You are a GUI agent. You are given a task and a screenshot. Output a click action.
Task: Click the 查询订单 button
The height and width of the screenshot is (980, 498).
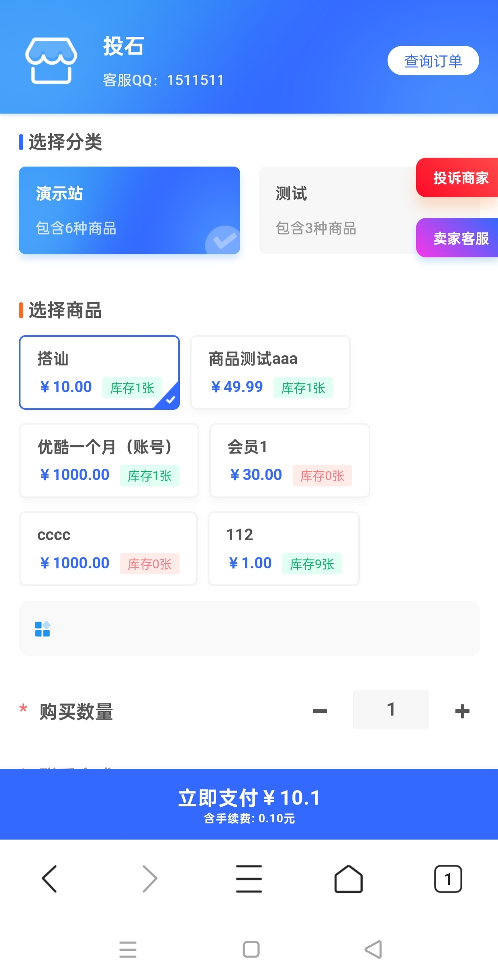coord(433,61)
